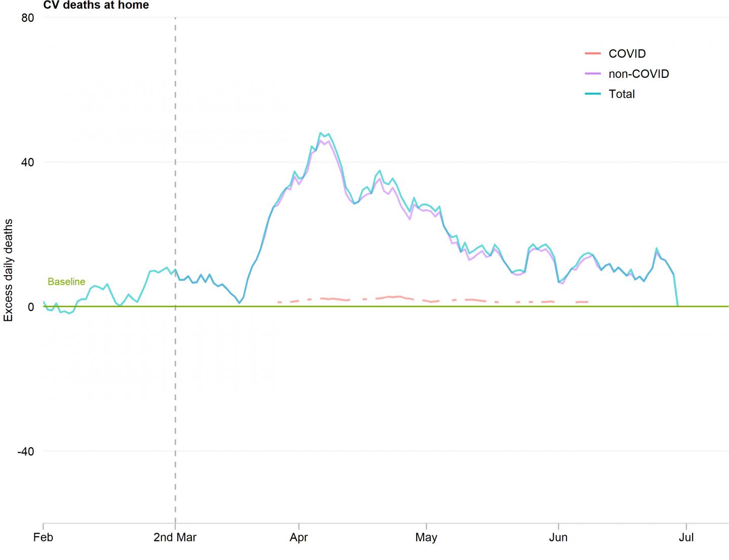729x560 pixels.
Task: Click the Jun x-axis tick label
Action: (558, 537)
